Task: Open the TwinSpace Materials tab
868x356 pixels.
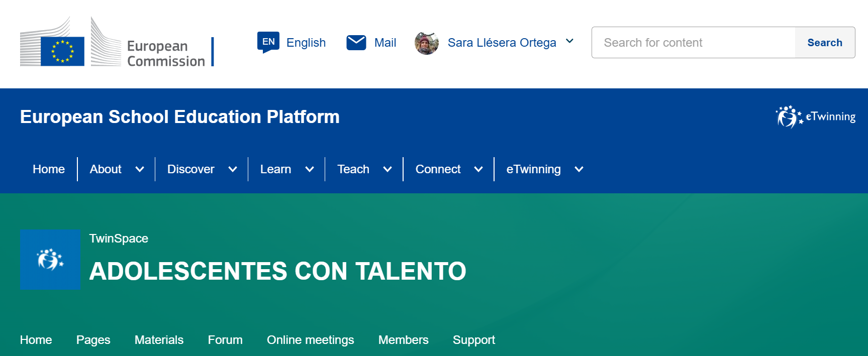Action: (159, 340)
